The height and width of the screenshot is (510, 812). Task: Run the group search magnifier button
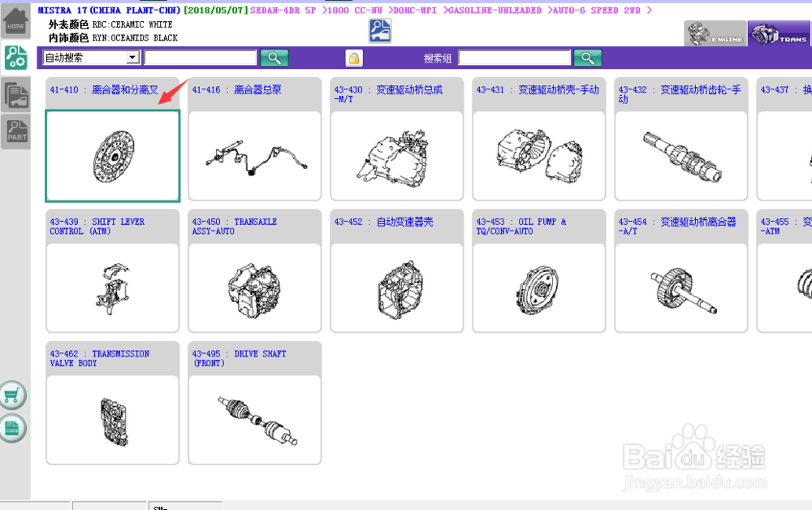(x=587, y=58)
